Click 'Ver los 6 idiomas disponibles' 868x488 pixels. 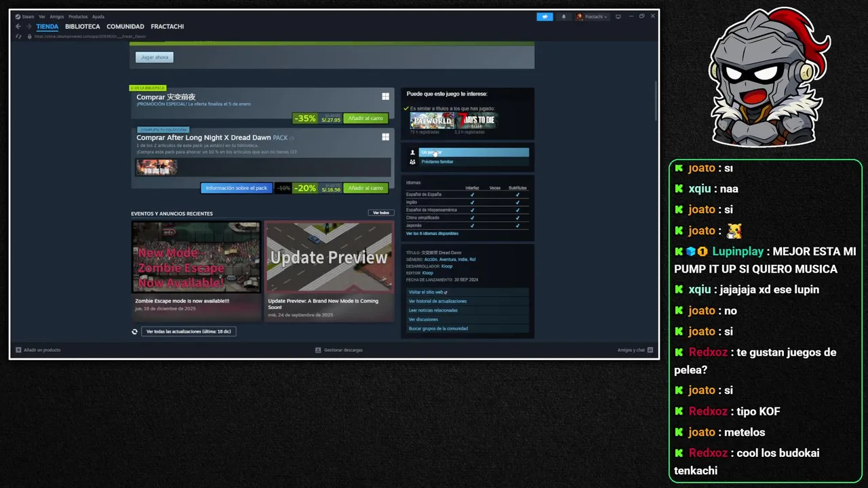(432, 233)
